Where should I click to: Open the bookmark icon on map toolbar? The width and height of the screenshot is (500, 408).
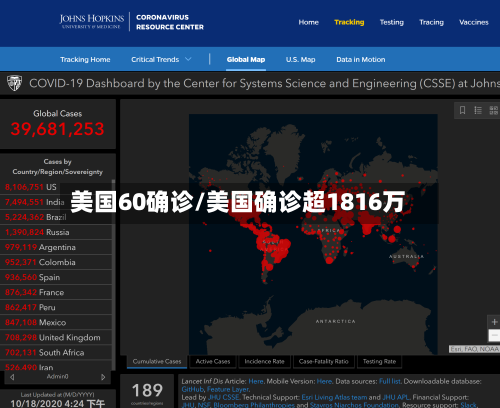point(462,110)
